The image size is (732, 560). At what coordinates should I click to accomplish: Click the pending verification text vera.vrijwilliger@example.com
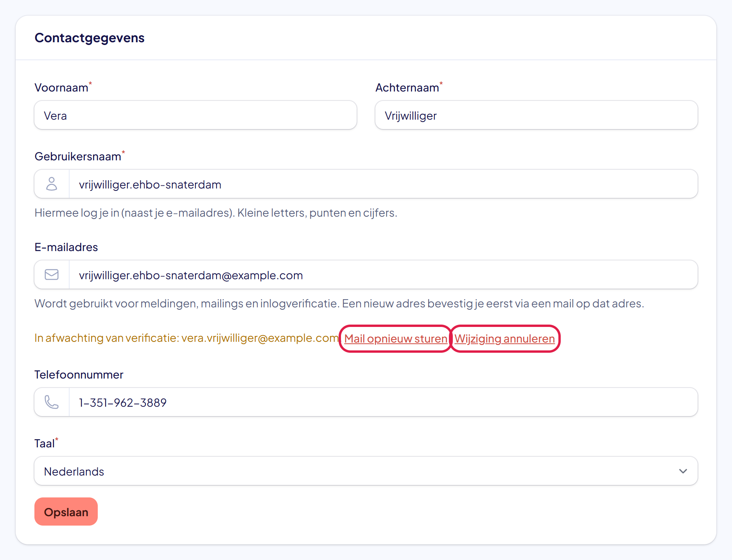260,338
